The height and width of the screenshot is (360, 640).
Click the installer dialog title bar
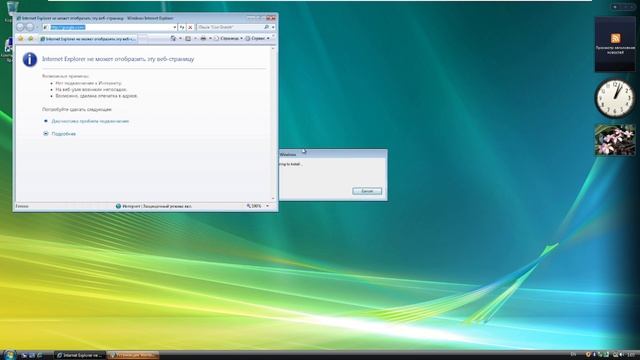tap(333, 154)
